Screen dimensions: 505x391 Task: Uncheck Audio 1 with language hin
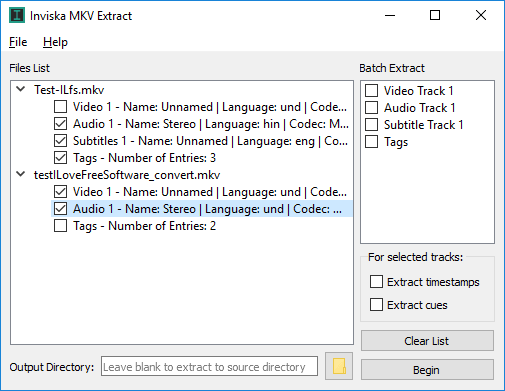[60, 124]
